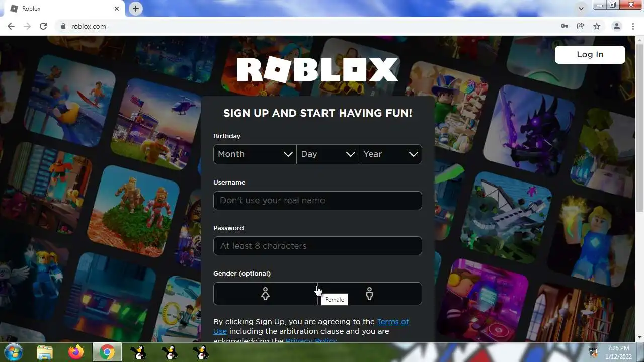Select the female gender icon

[x=265, y=294]
